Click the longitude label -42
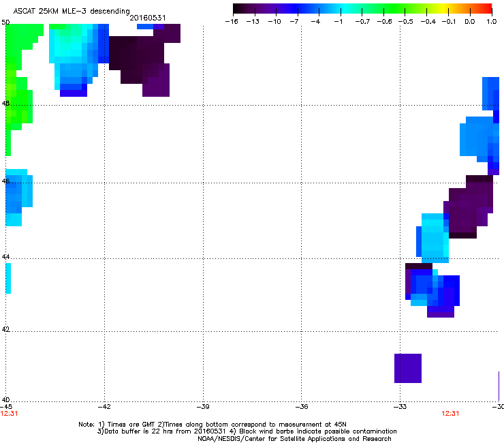The image size is (504, 443). 104,407
